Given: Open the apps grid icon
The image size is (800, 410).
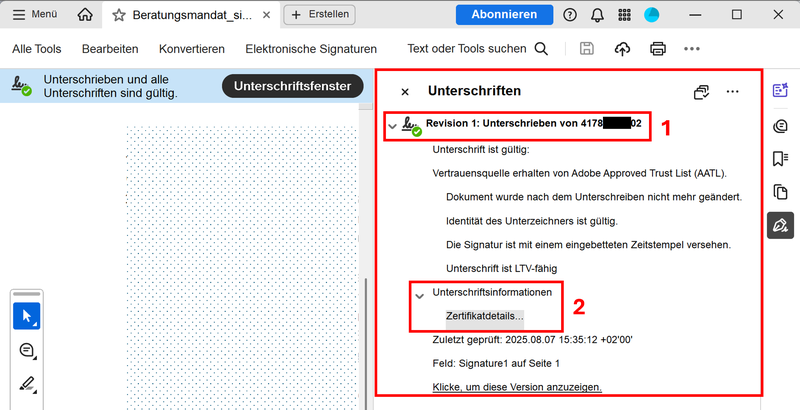Looking at the screenshot, I should 624,15.
